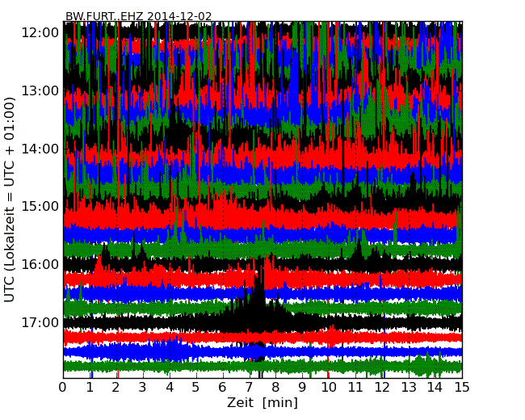Click the x-axis tick label 2
Screen dimensions: 525x420
(x=116, y=387)
